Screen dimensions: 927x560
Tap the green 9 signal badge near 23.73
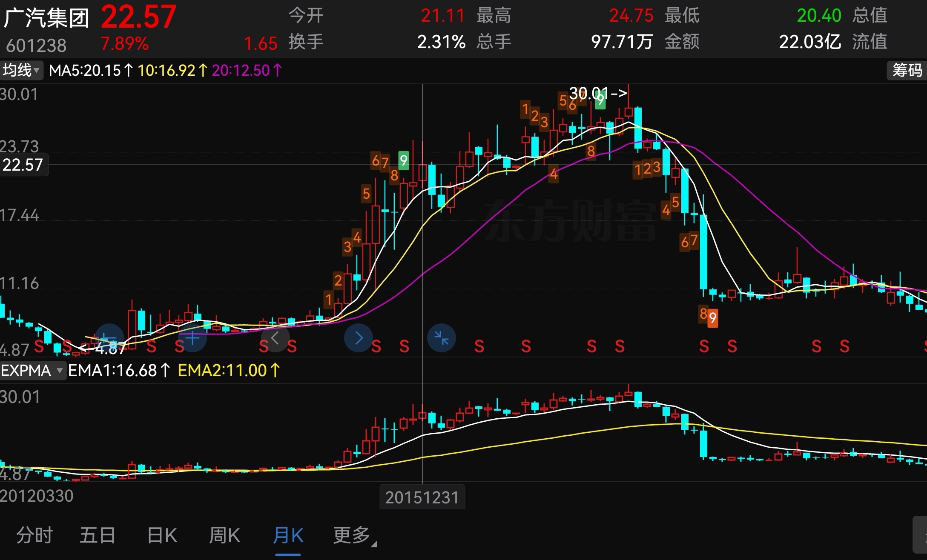(403, 160)
